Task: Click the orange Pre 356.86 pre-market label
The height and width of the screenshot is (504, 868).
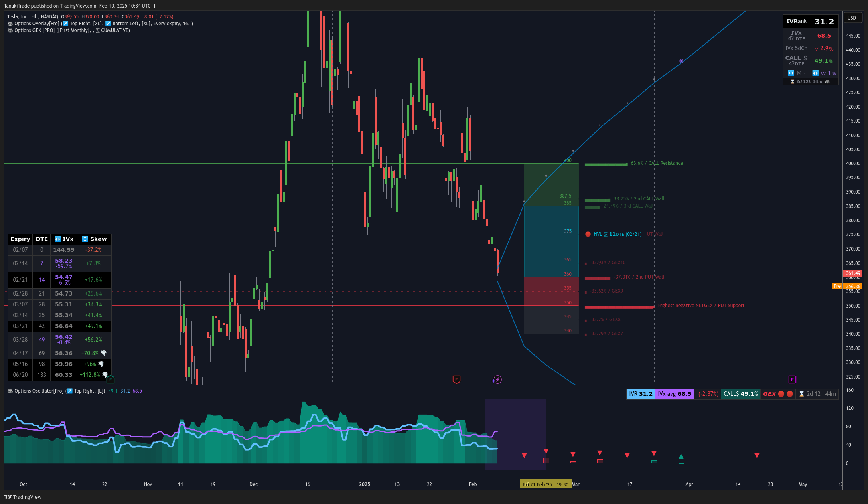Action: click(847, 286)
